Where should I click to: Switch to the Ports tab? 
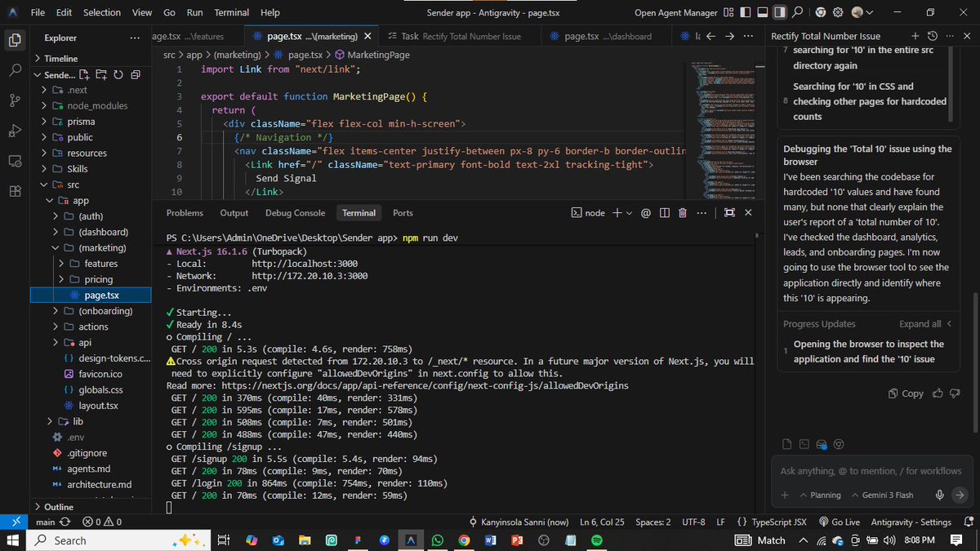pos(403,212)
